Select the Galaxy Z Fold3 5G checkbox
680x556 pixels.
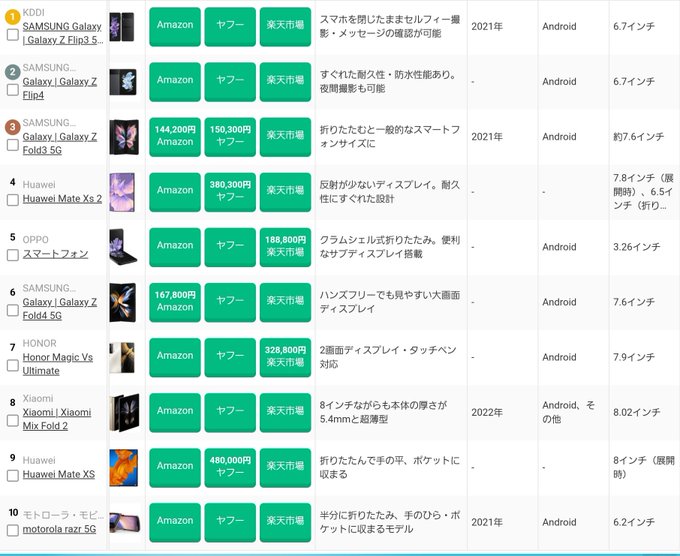[x=13, y=144]
